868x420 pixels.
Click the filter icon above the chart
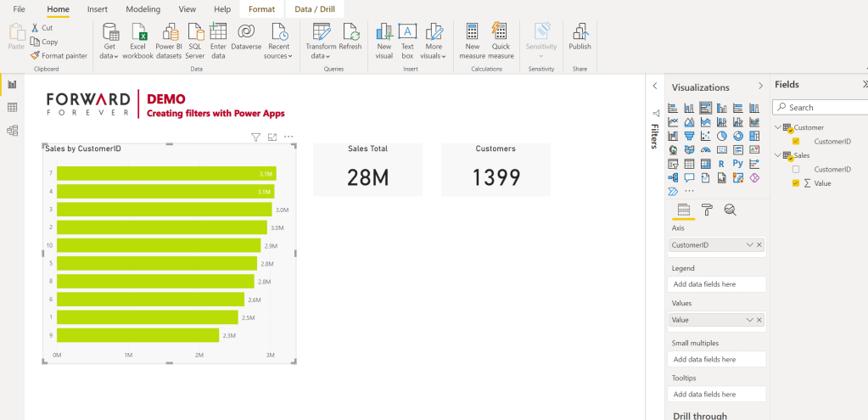coord(255,137)
